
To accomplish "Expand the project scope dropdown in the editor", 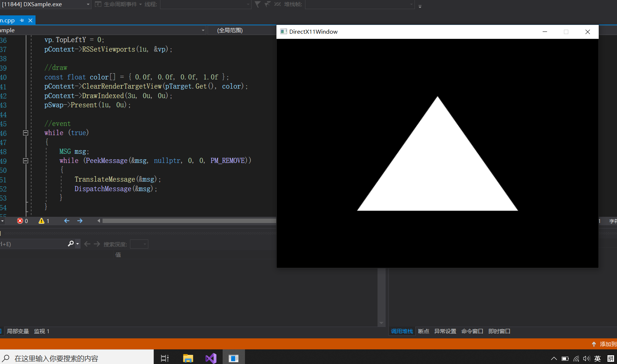I will [x=203, y=30].
